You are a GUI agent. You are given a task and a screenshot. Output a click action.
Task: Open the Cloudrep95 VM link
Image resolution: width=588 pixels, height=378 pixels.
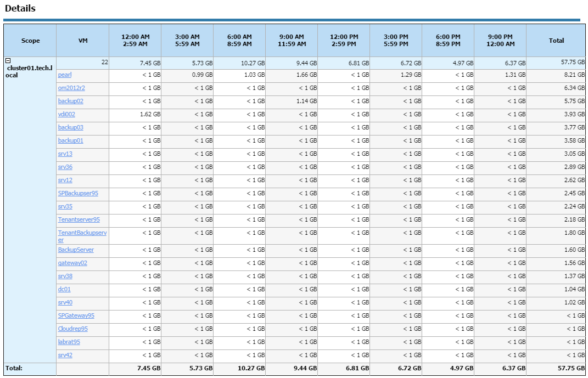point(73,329)
